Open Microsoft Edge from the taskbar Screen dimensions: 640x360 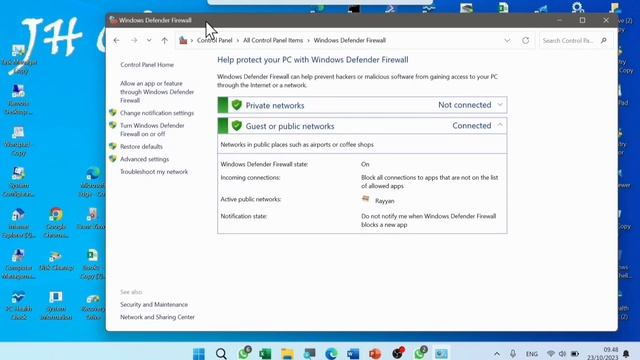pyautogui.click(x=331, y=353)
